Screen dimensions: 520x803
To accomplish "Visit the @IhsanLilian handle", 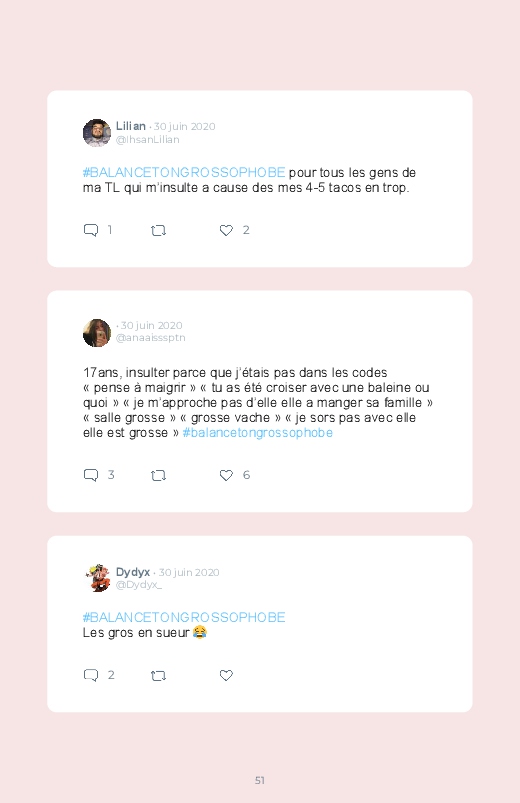I will point(148,139).
